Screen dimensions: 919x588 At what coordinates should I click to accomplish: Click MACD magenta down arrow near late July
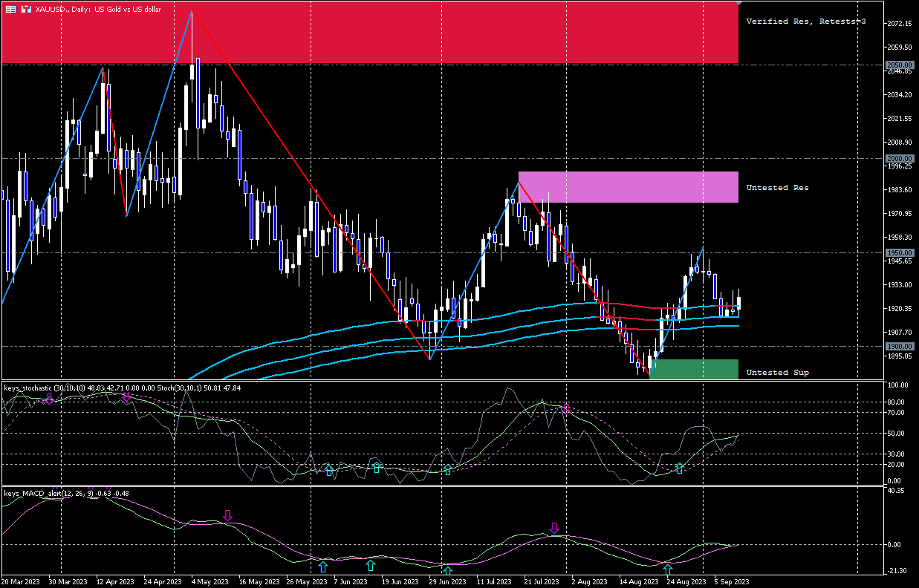point(553,528)
